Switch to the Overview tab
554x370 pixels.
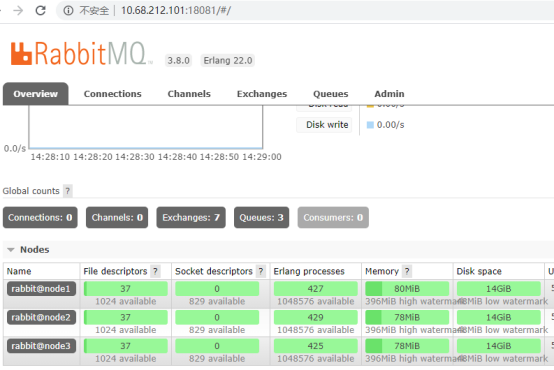point(36,94)
